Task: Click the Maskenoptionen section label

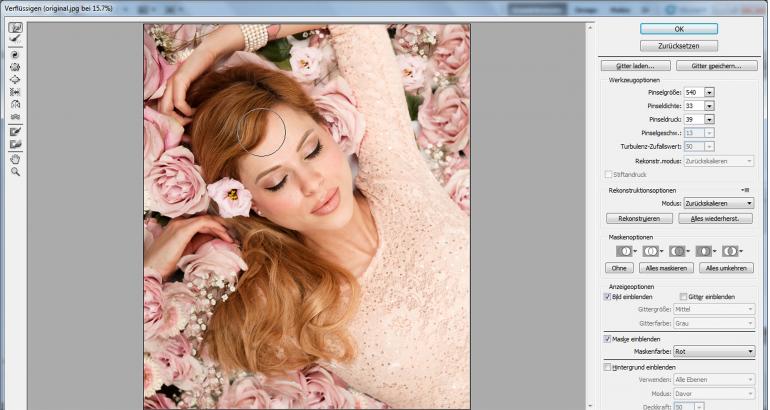Action: (631, 237)
